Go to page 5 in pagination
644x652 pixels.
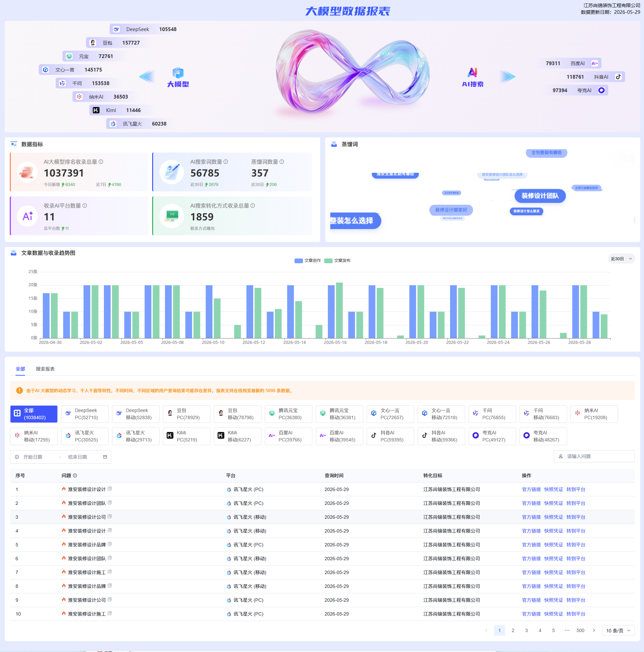point(553,630)
